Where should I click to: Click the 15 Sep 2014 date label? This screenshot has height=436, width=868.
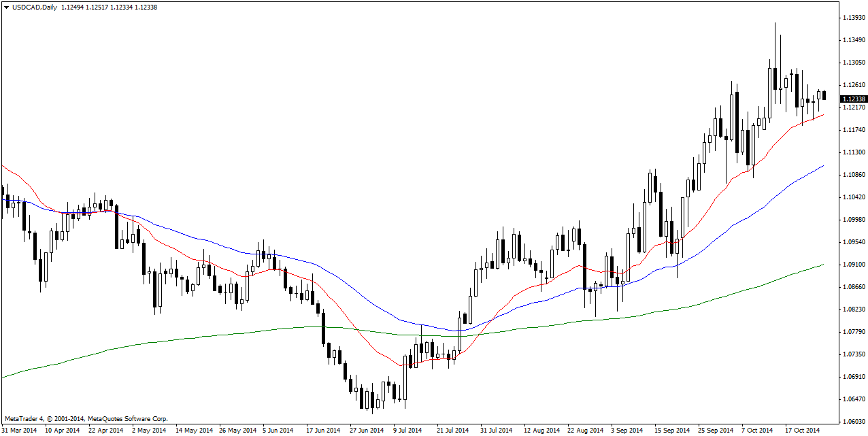[x=671, y=431]
